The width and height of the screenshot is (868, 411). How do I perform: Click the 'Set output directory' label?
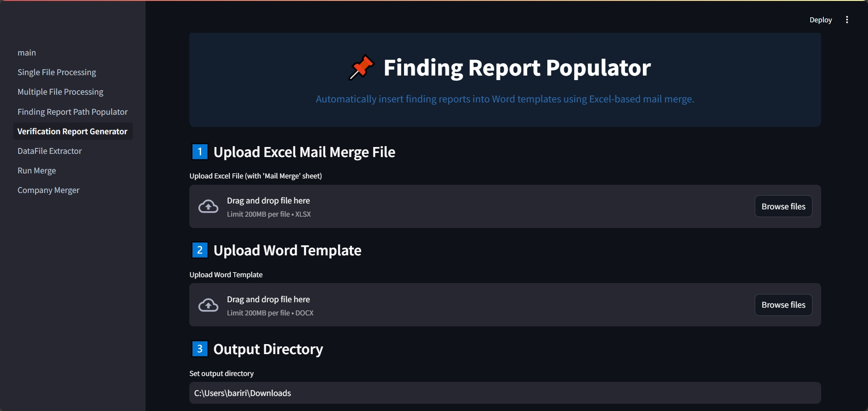click(222, 374)
